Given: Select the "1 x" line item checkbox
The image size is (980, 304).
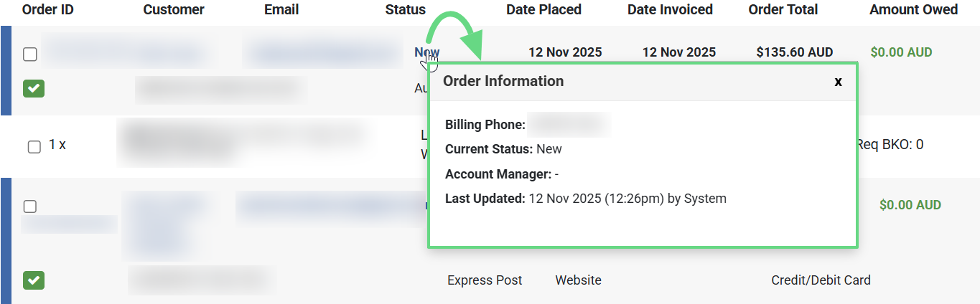Looking at the screenshot, I should (34, 147).
